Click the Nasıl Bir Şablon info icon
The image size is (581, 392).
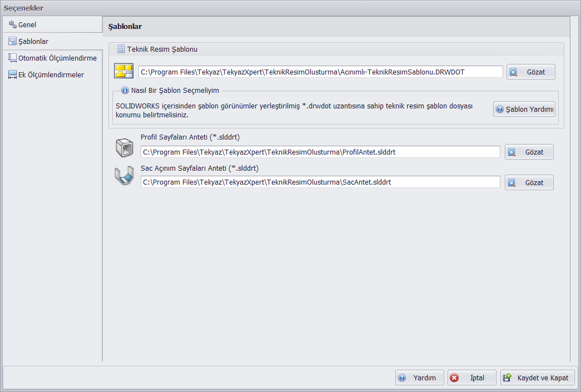coord(125,91)
